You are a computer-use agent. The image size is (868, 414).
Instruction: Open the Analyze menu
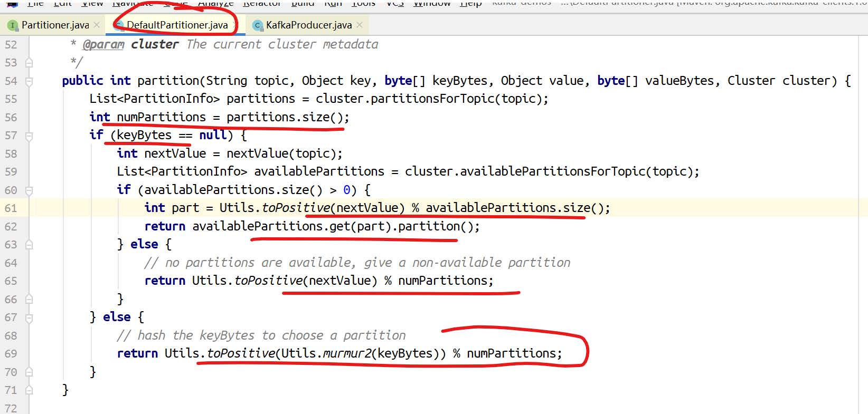click(x=215, y=3)
